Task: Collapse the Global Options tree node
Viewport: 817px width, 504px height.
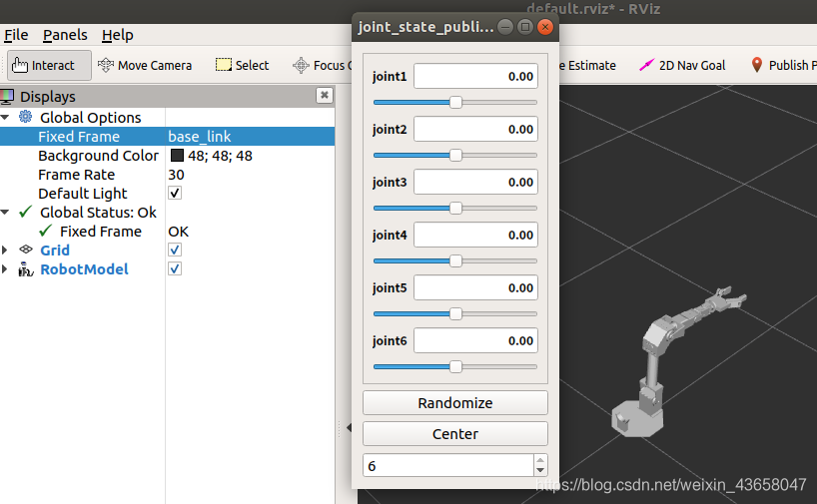Action: point(5,117)
